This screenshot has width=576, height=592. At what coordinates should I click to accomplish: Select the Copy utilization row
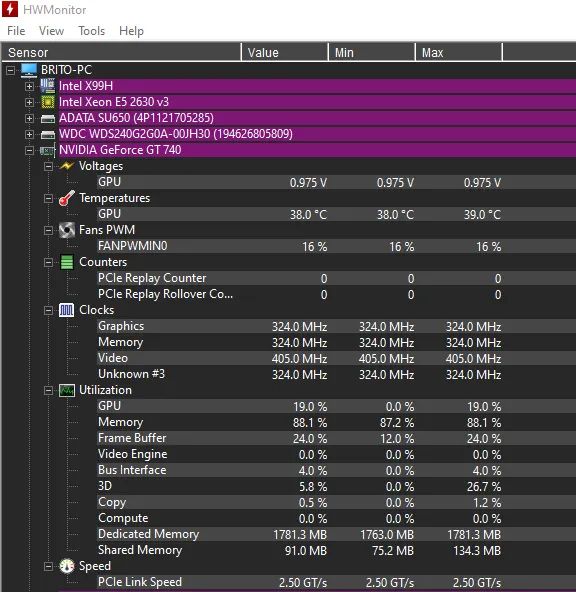337,502
